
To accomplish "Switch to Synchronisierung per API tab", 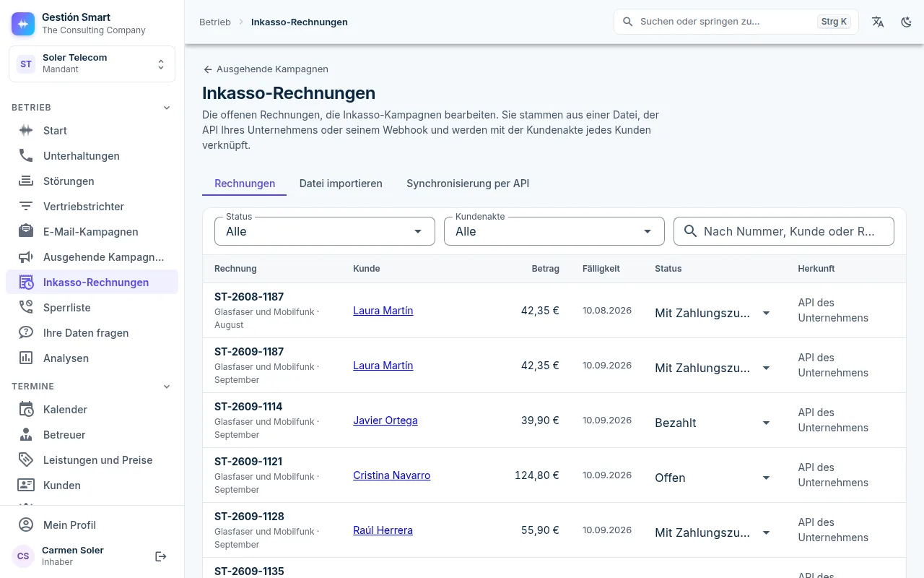I will (x=468, y=184).
